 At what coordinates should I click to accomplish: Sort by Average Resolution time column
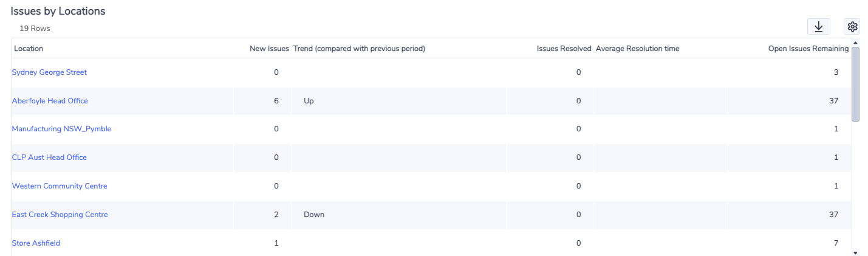coord(638,49)
